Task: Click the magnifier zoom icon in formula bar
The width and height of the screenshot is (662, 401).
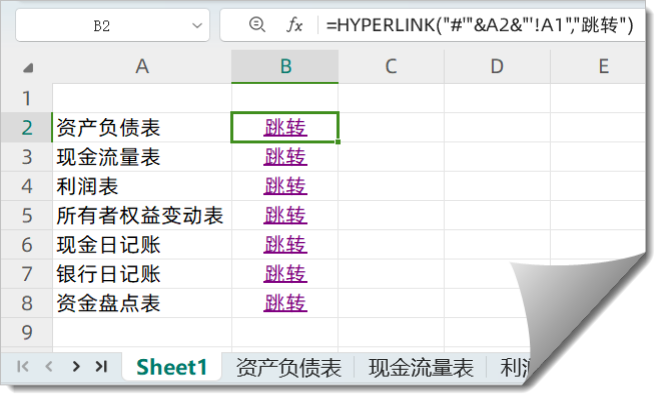Action: point(257,24)
